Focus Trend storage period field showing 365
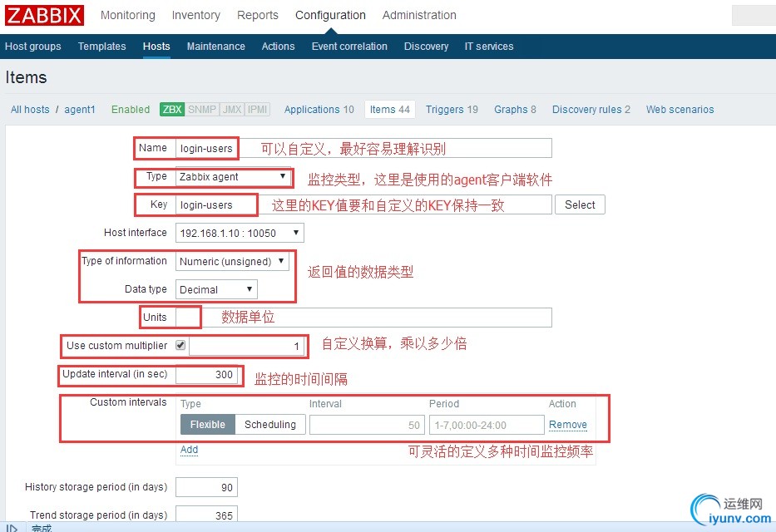The height and width of the screenshot is (532, 776). (206, 515)
